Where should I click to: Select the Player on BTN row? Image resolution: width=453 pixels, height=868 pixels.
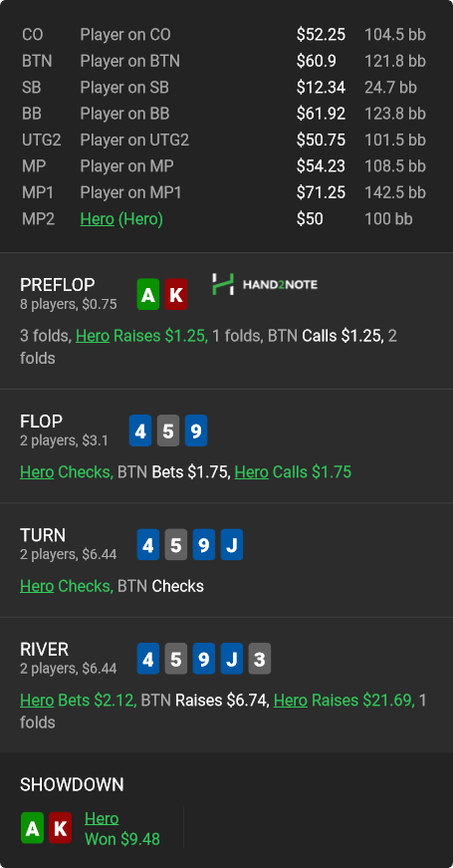(x=224, y=61)
